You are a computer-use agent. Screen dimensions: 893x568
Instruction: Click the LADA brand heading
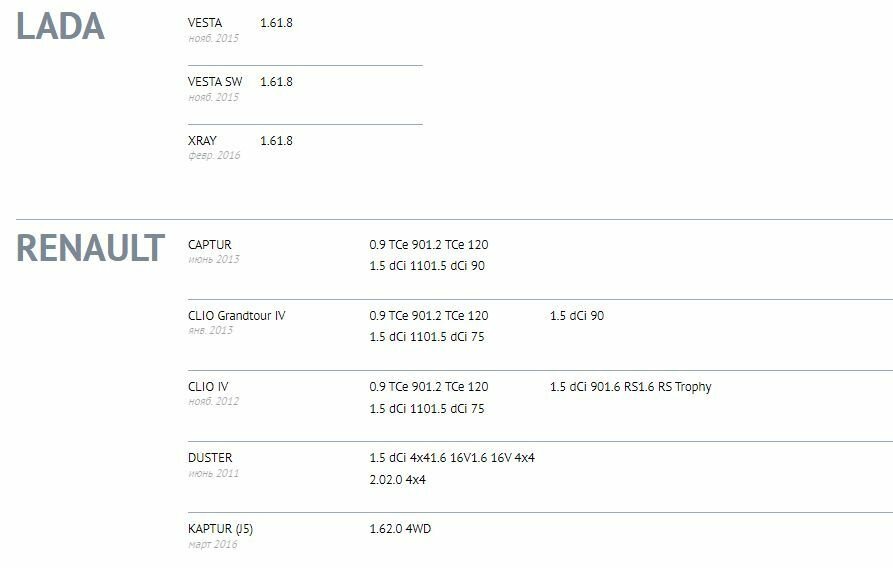coord(60,26)
